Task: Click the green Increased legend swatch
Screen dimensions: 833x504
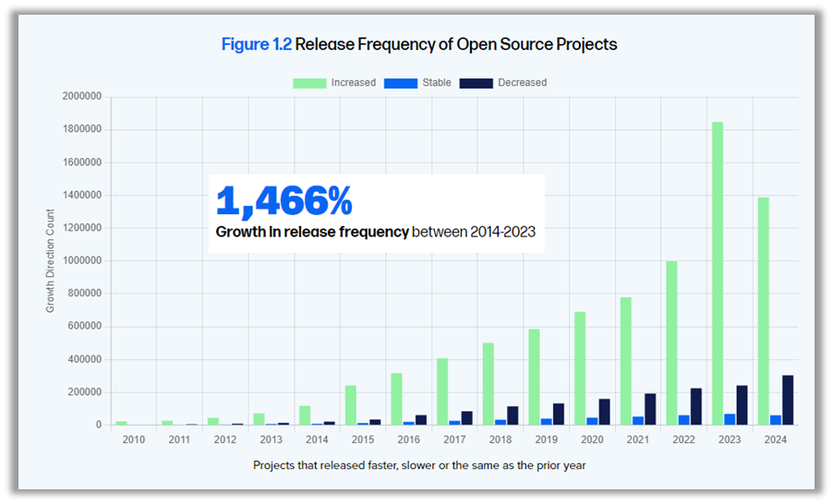Action: [309, 83]
